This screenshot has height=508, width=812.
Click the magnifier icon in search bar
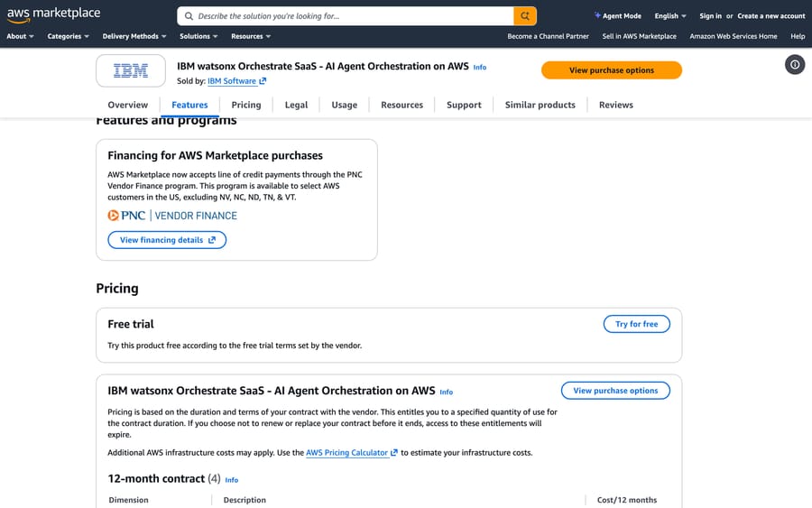pyautogui.click(x=189, y=16)
